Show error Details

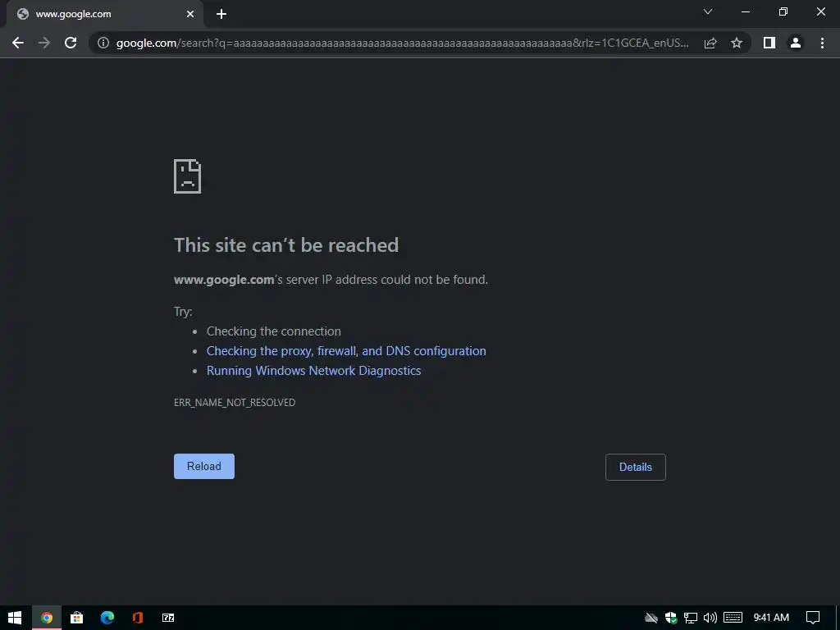636,467
